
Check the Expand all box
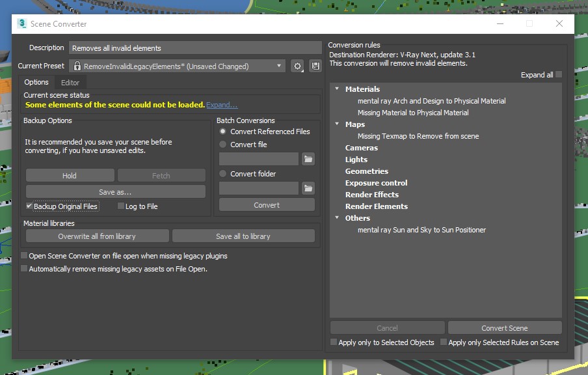(x=559, y=74)
